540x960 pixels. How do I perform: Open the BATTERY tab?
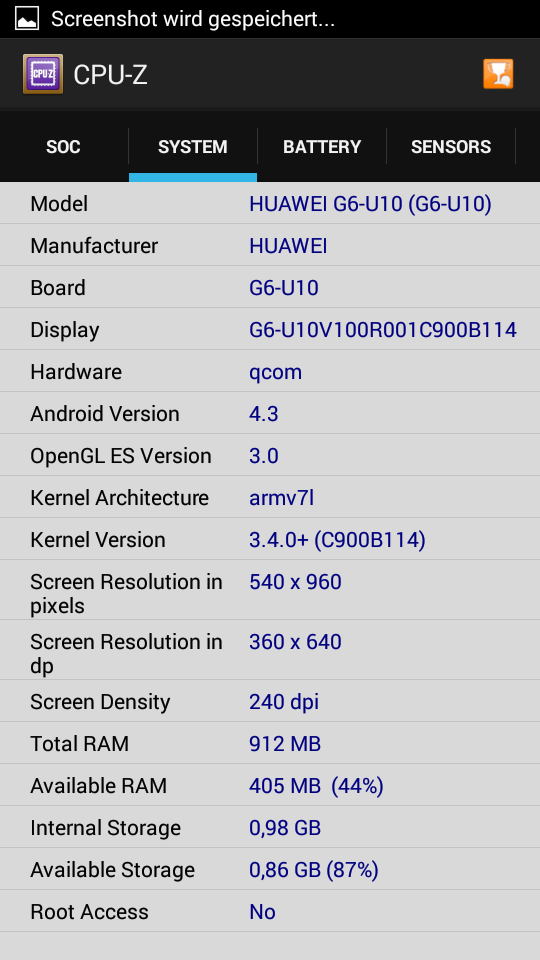[x=322, y=147]
